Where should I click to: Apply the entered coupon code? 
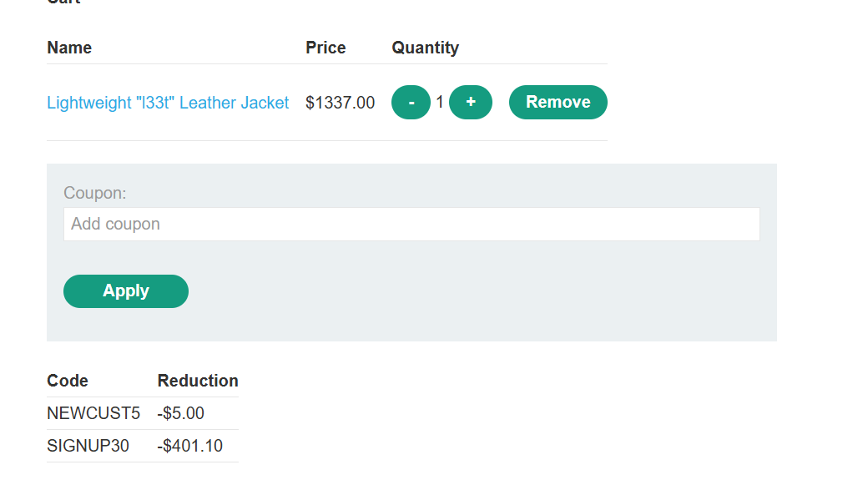(126, 291)
